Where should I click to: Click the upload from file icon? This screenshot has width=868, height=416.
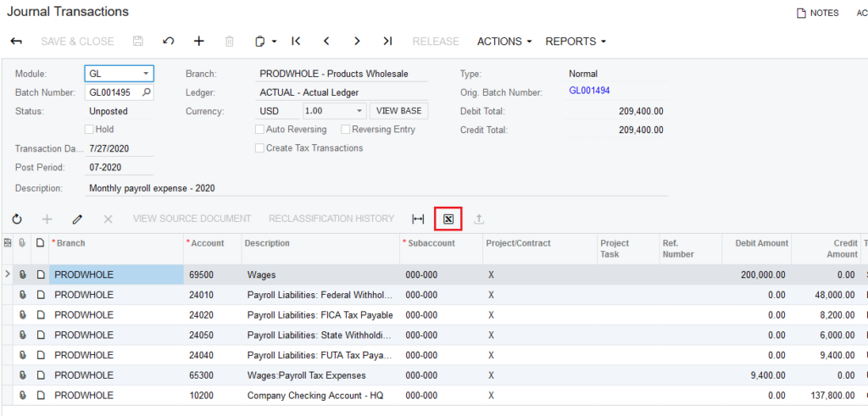tap(479, 219)
